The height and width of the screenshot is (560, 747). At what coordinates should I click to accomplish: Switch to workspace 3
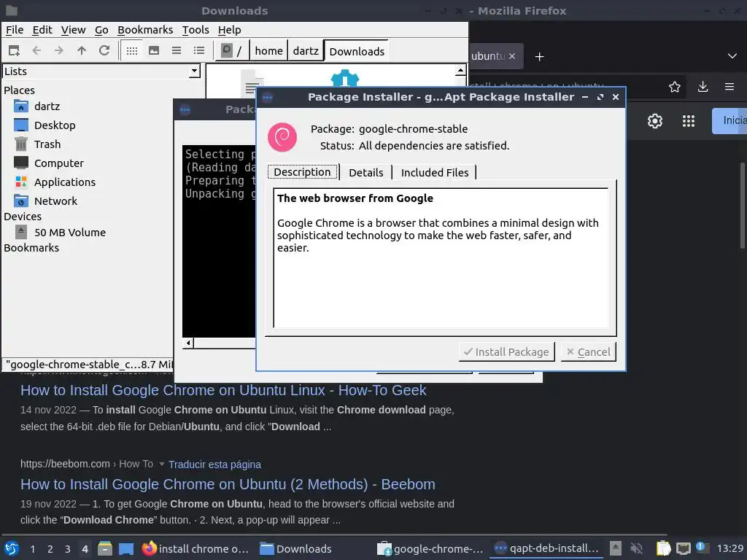click(67, 549)
